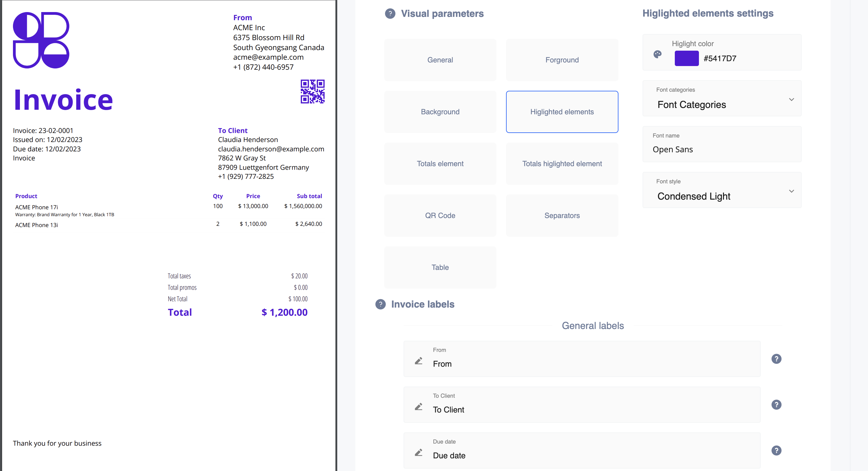Image resolution: width=868 pixels, height=471 pixels.
Task: Open help for the To Client label
Action: click(x=776, y=405)
